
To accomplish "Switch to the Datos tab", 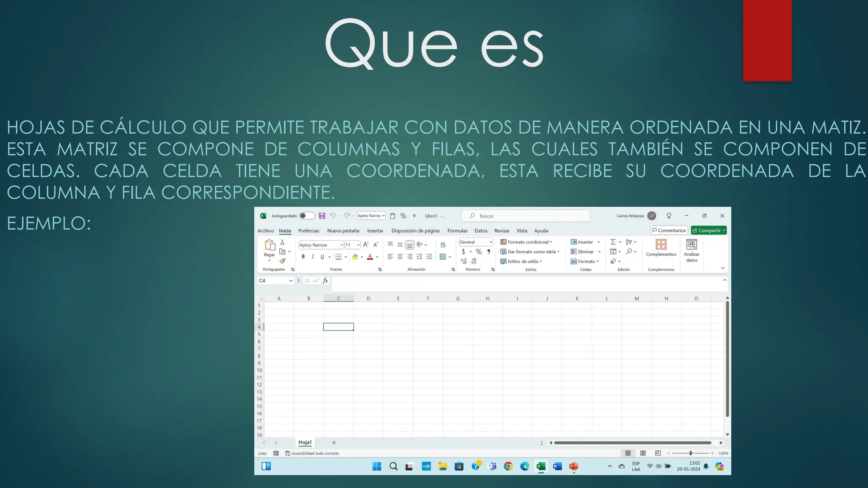I will (481, 231).
